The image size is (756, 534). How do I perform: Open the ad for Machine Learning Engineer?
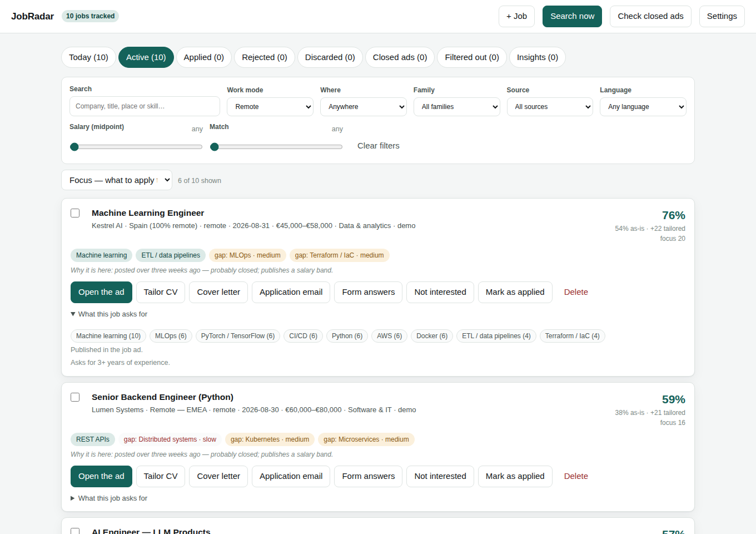(101, 292)
